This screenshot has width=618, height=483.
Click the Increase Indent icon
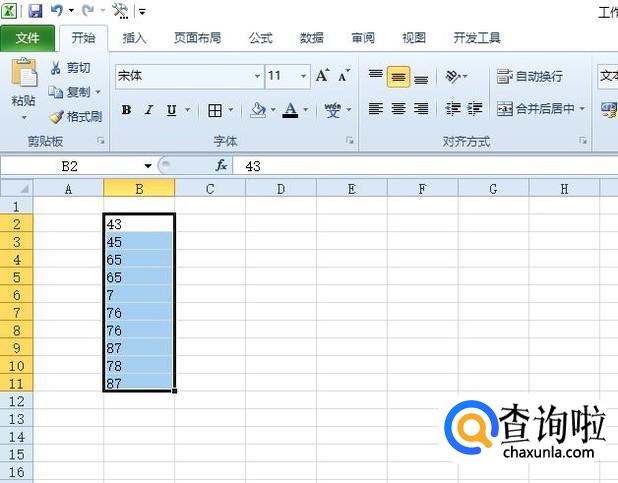click(x=475, y=109)
